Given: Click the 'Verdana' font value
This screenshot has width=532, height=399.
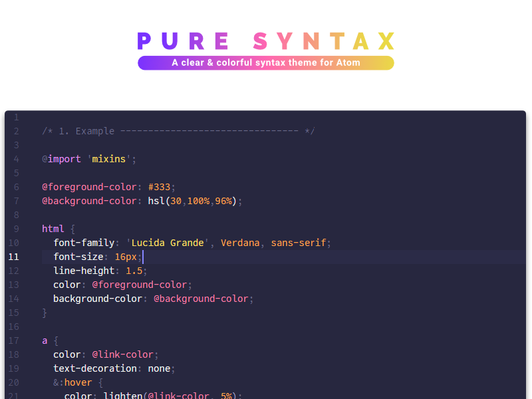Looking at the screenshot, I should pos(240,243).
